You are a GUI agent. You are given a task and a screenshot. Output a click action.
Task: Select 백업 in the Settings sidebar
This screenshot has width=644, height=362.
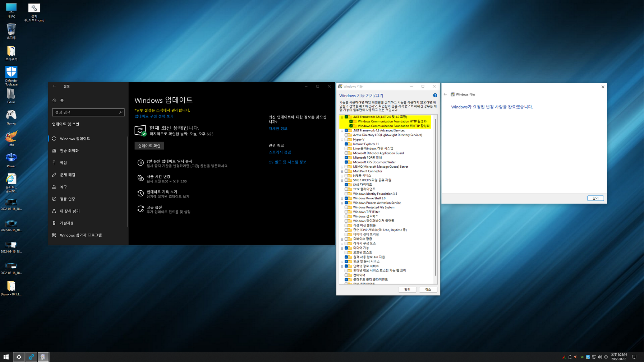(x=88, y=163)
